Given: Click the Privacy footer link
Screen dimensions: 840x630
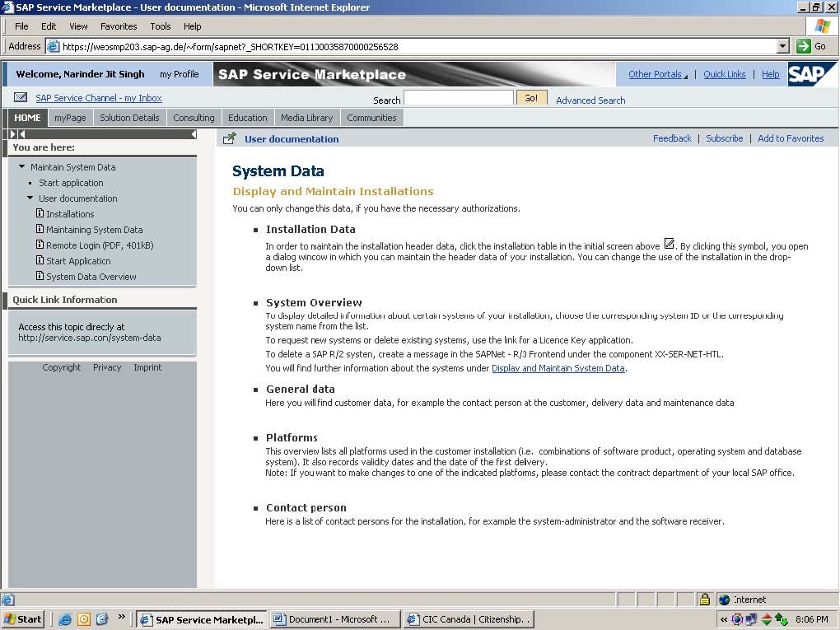Looking at the screenshot, I should (x=107, y=367).
